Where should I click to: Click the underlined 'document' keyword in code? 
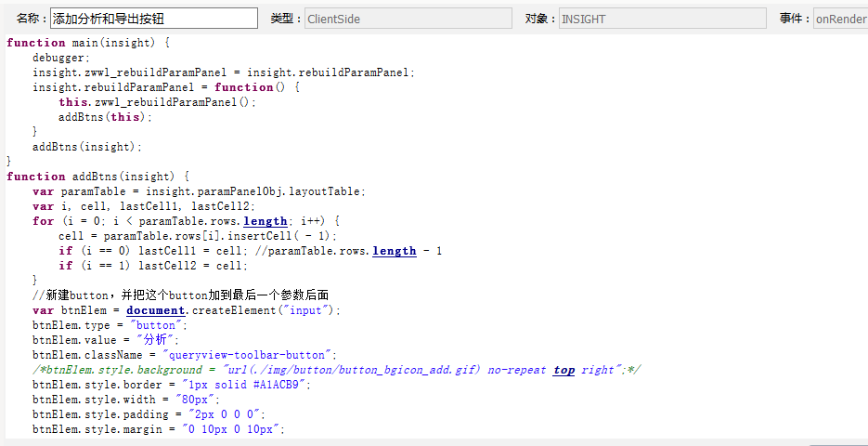click(156, 310)
